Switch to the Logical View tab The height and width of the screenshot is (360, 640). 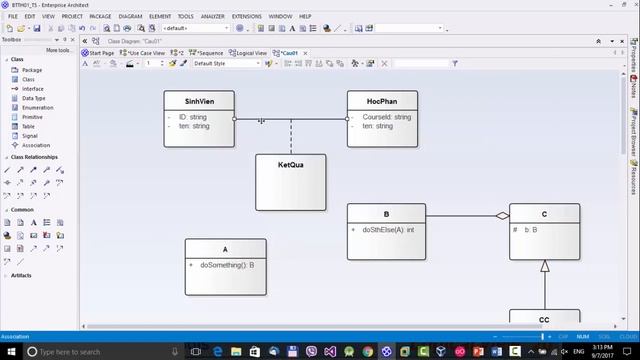coord(248,53)
